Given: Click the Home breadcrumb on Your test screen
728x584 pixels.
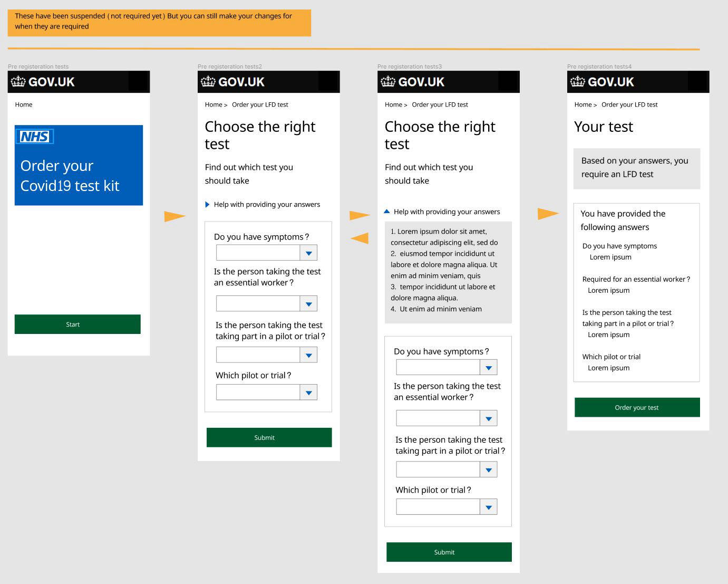Looking at the screenshot, I should pos(583,104).
